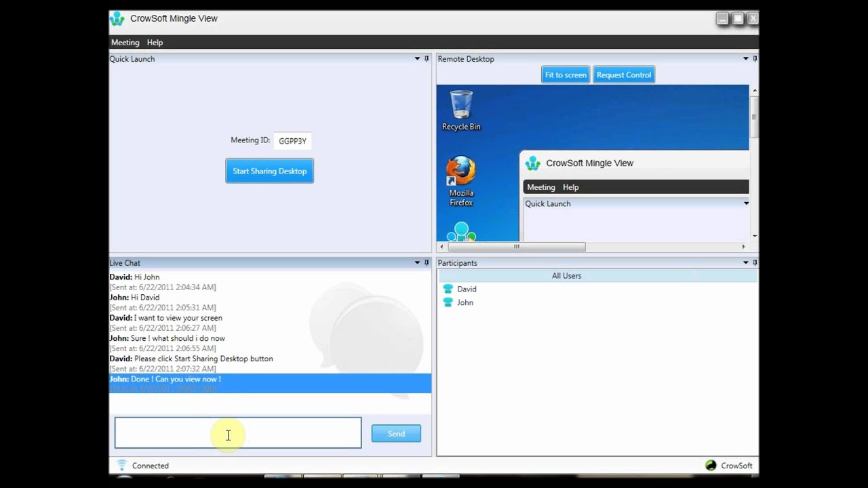
Task: Click remote view scroll-up arrow
Action: click(x=755, y=90)
